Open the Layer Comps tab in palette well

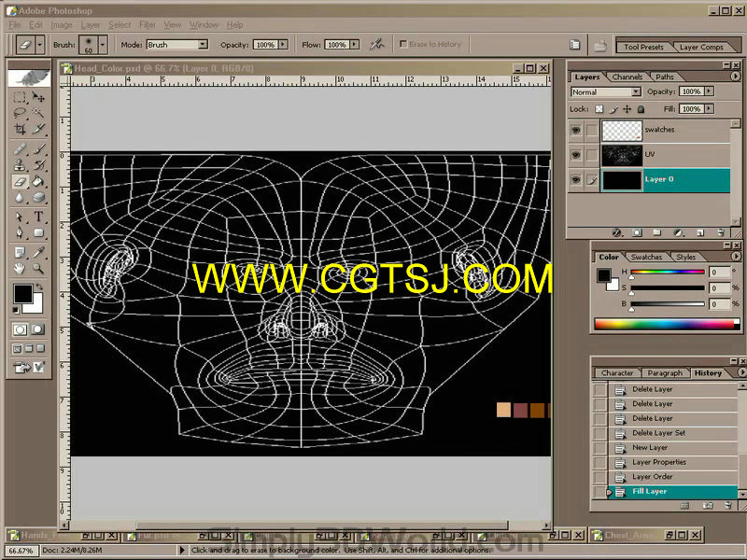tap(701, 47)
